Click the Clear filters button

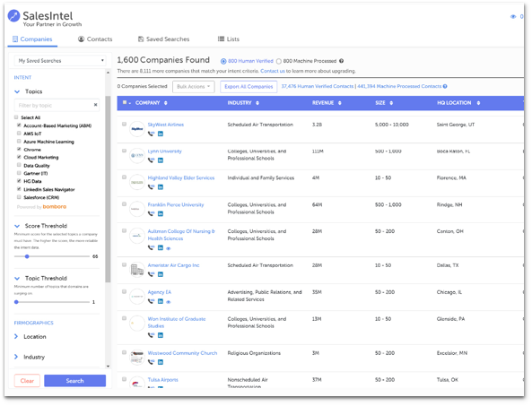click(27, 381)
